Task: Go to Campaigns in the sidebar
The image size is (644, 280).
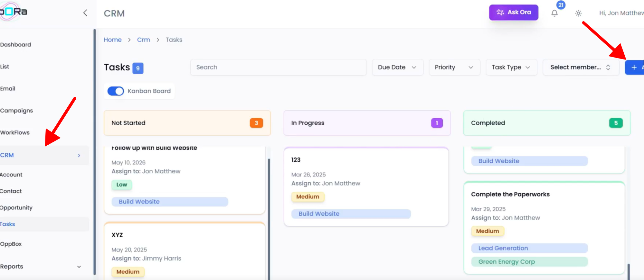Action: coord(17,111)
